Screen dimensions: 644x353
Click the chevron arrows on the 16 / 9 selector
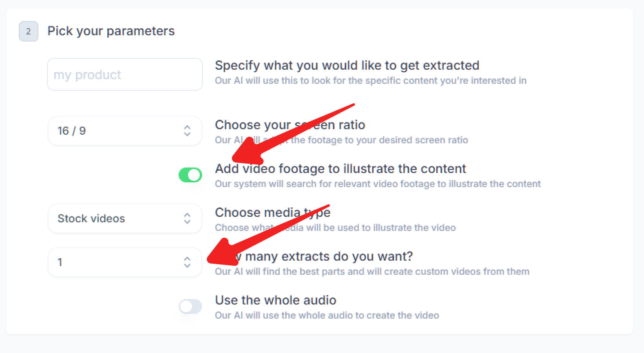click(x=187, y=131)
